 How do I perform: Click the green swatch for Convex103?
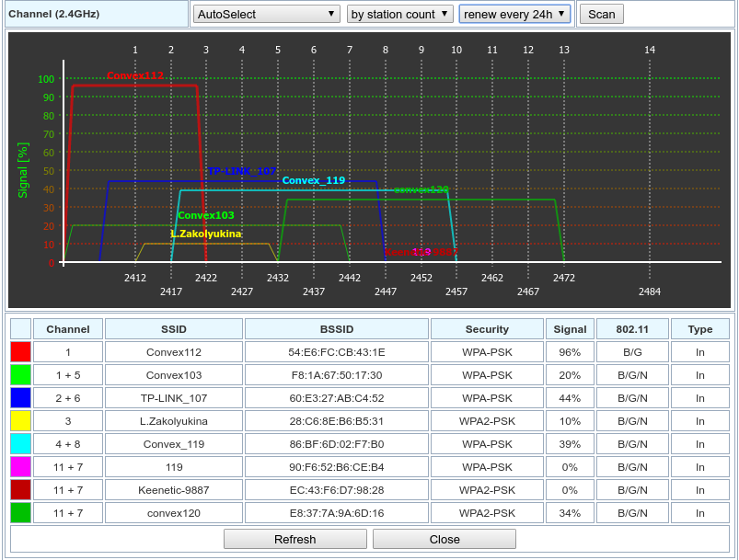(20, 375)
